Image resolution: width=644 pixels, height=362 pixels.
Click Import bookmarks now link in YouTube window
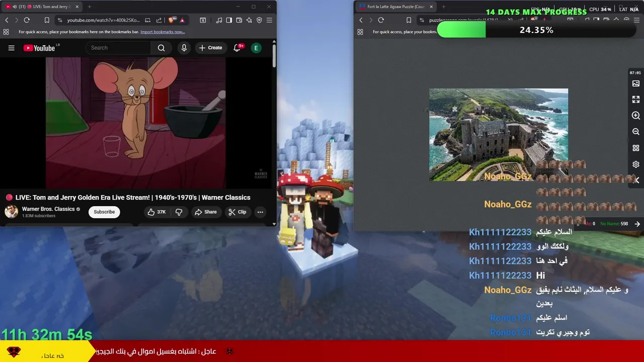(163, 32)
